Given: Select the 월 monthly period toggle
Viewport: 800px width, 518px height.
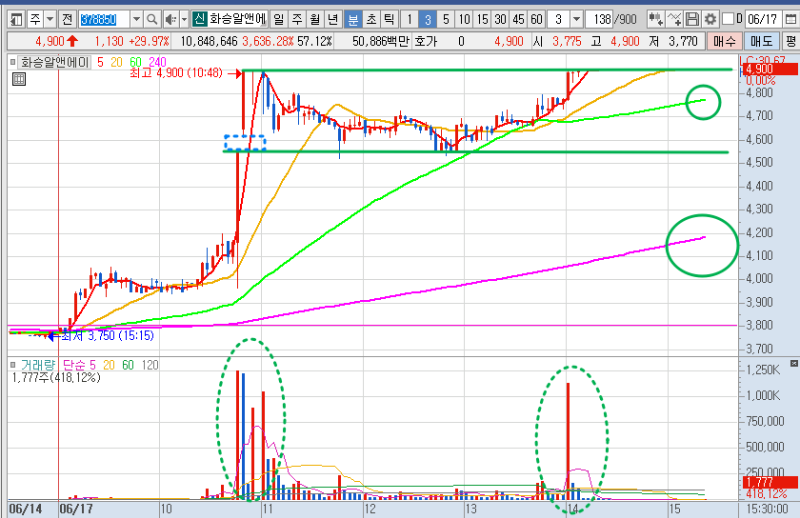Looking at the screenshot, I should click(x=315, y=19).
